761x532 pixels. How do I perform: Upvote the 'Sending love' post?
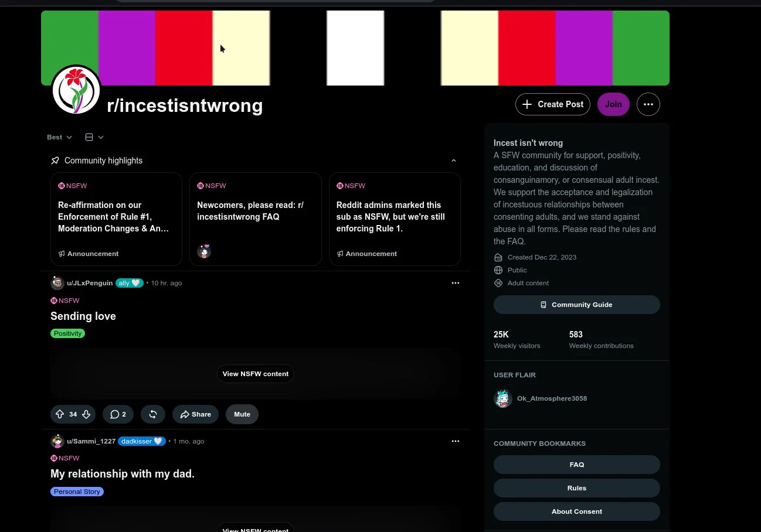[x=60, y=414]
